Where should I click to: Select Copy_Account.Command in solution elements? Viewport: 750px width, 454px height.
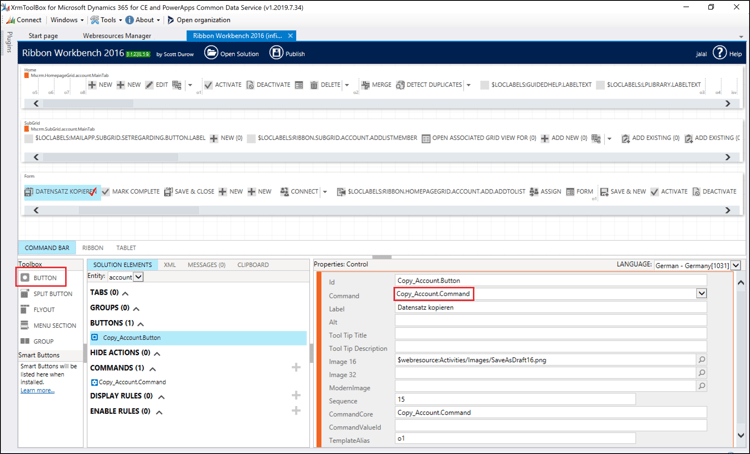click(x=132, y=382)
